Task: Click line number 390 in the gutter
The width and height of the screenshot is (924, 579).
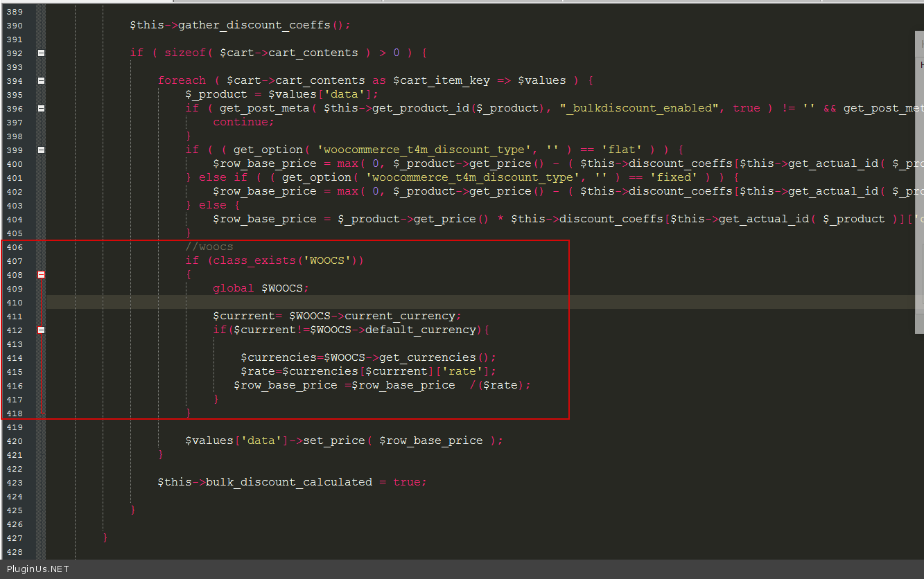Action: click(14, 26)
